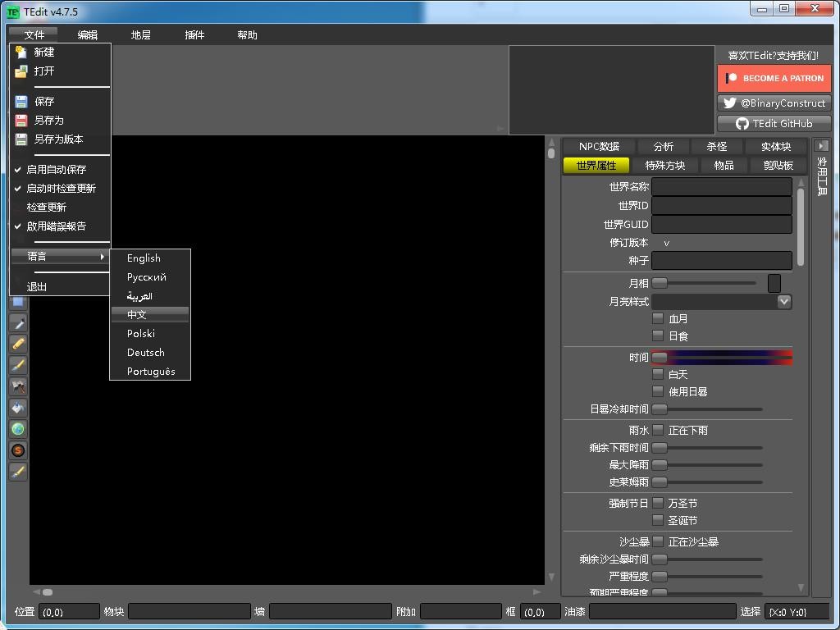Check the 圣诞节 Christmas checkbox
Viewport: 840px width, 630px height.
[658, 520]
